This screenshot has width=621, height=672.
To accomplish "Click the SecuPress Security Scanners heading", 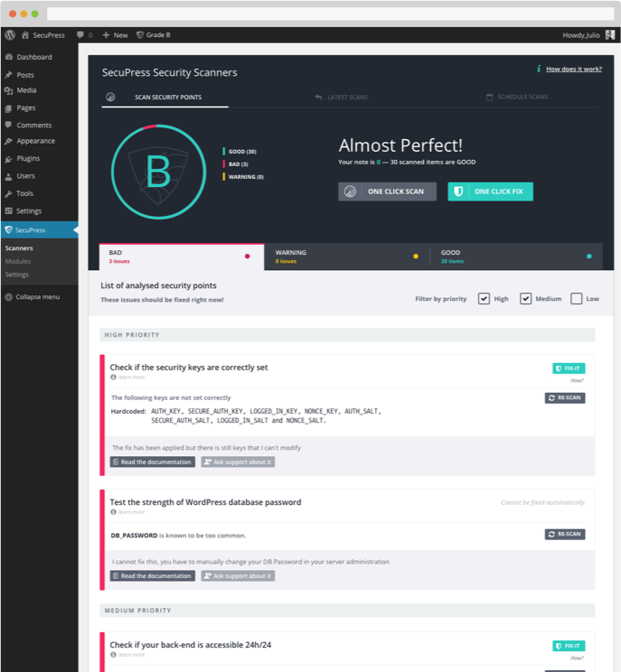I will tap(169, 72).
